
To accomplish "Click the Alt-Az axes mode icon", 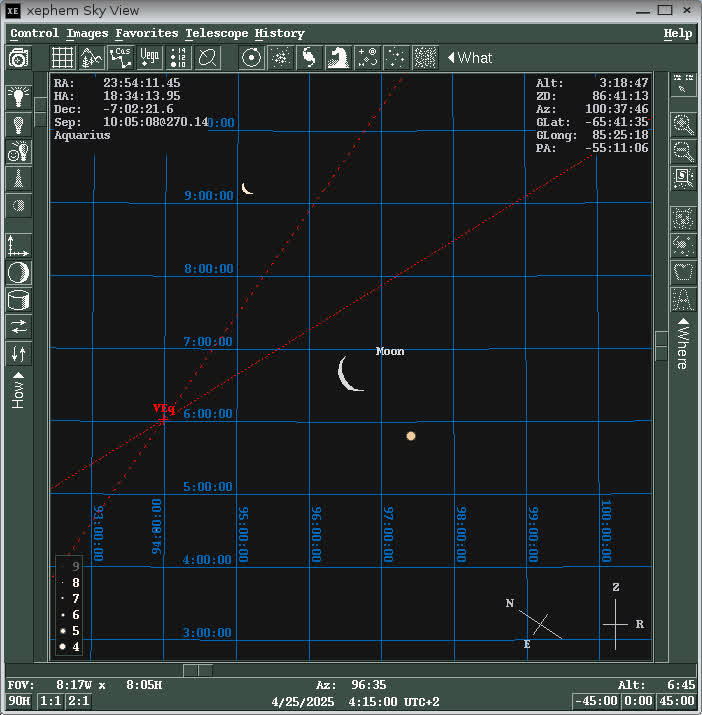I will 18,246.
